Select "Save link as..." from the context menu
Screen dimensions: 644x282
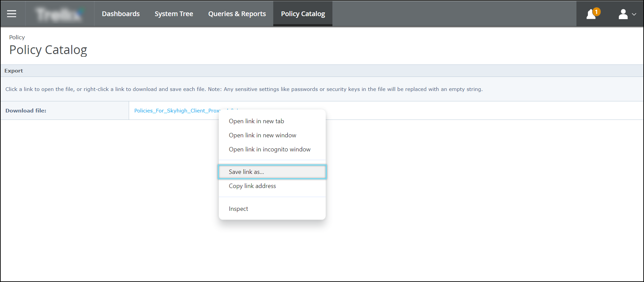coord(246,172)
